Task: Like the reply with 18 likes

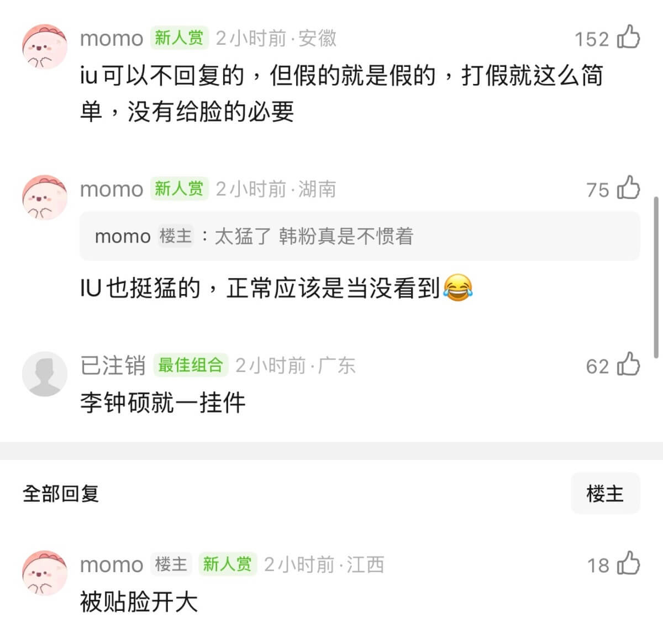Action: (x=628, y=564)
